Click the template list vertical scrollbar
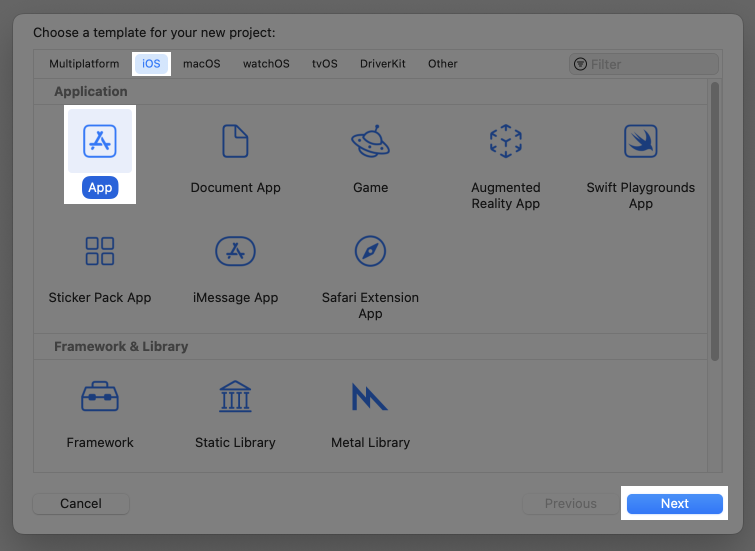The height and width of the screenshot is (551, 755). (714, 220)
